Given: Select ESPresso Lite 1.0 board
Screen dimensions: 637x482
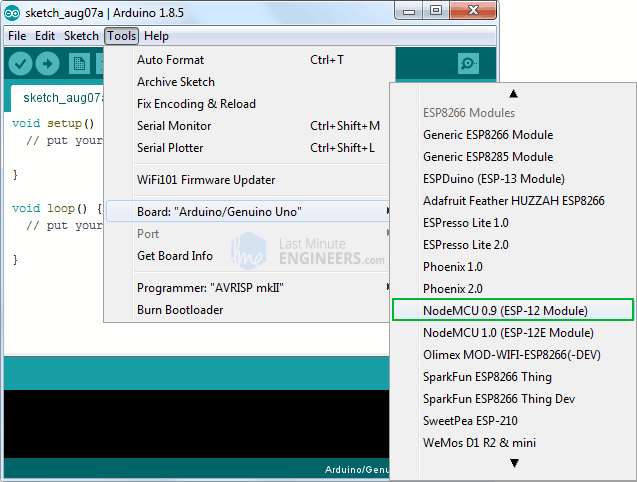Looking at the screenshot, I should (513, 223).
